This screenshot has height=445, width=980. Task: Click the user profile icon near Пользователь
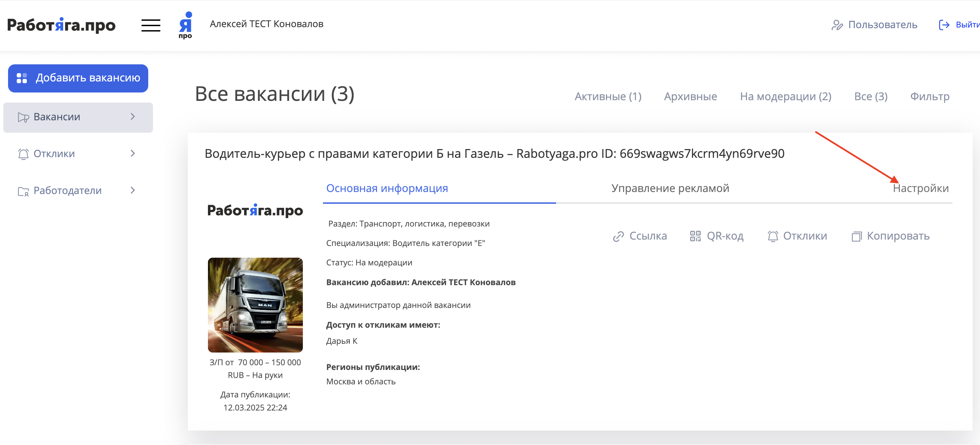point(837,25)
